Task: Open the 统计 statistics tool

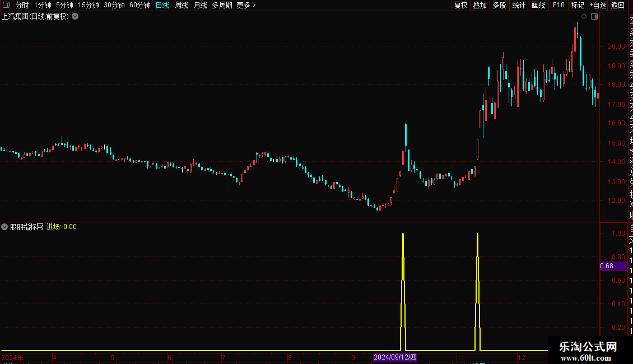Action: click(519, 5)
